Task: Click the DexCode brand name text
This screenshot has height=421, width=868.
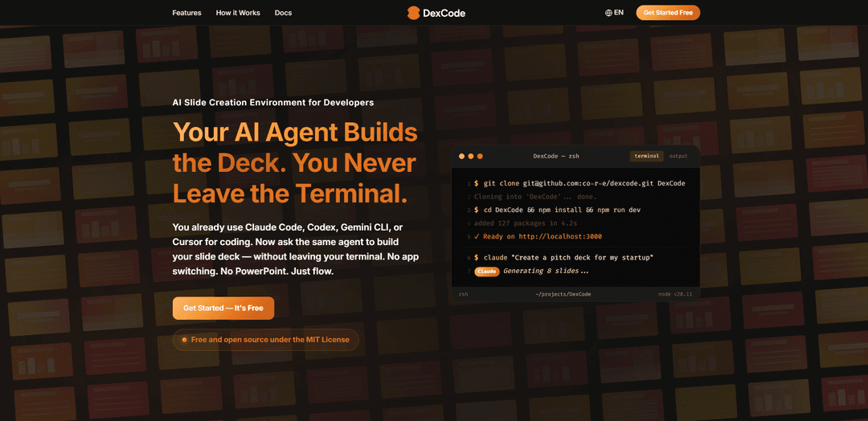Action: pos(445,13)
